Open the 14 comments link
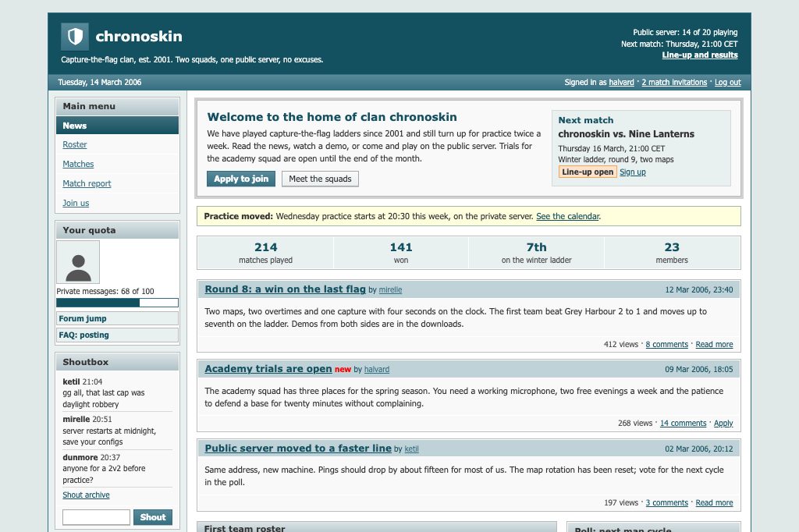 click(683, 423)
